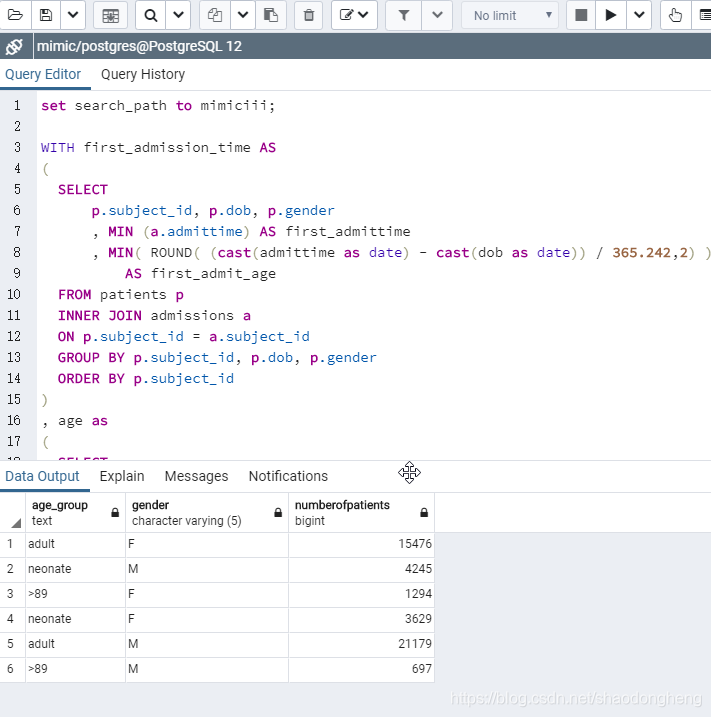Click the cell with value 3629
711x717 pixels.
point(361,619)
